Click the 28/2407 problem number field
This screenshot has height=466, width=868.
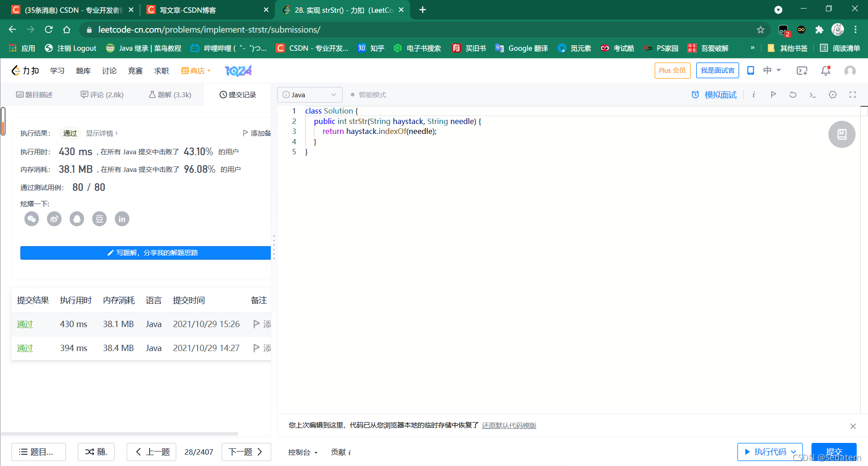point(198,452)
